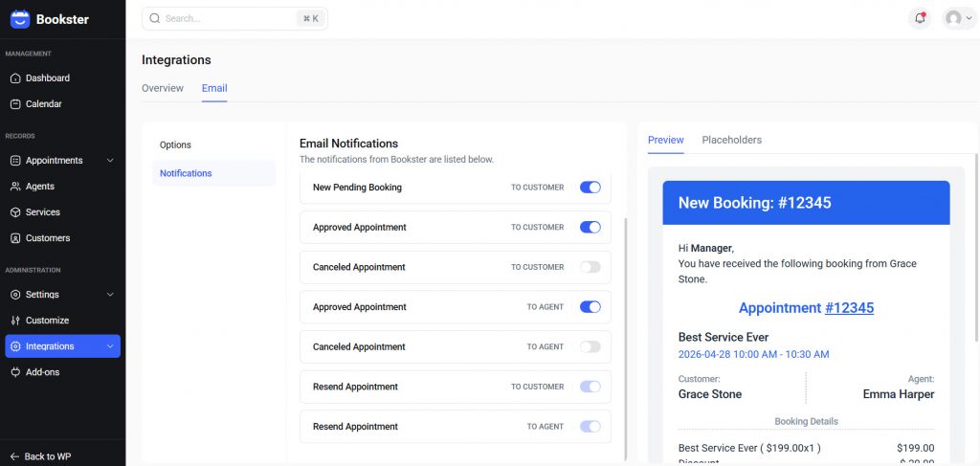Click the Integrations page title

[x=176, y=60]
